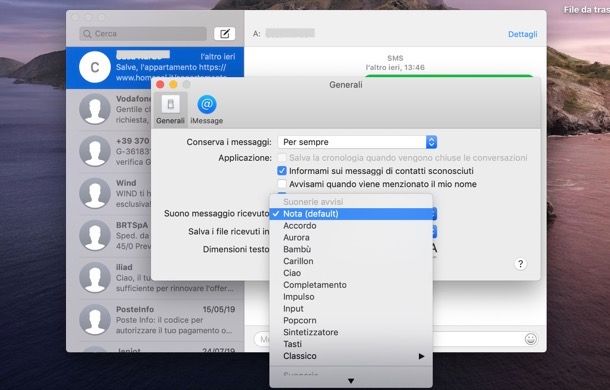
Task: Toggle Informami sui messaggi di contatti sconosciuti
Action: coord(282,171)
